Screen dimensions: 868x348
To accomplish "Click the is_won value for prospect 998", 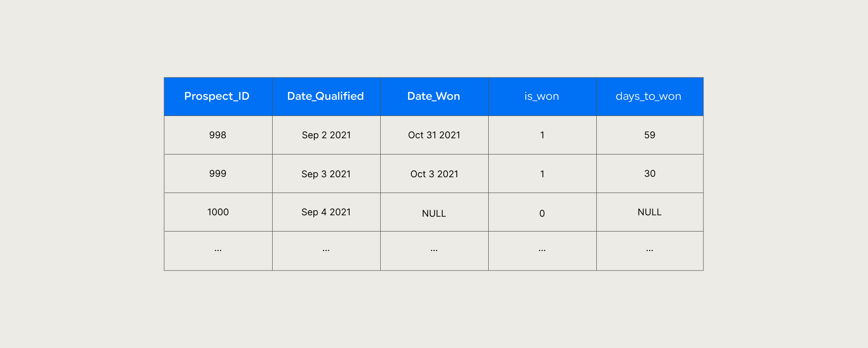I will 542,135.
